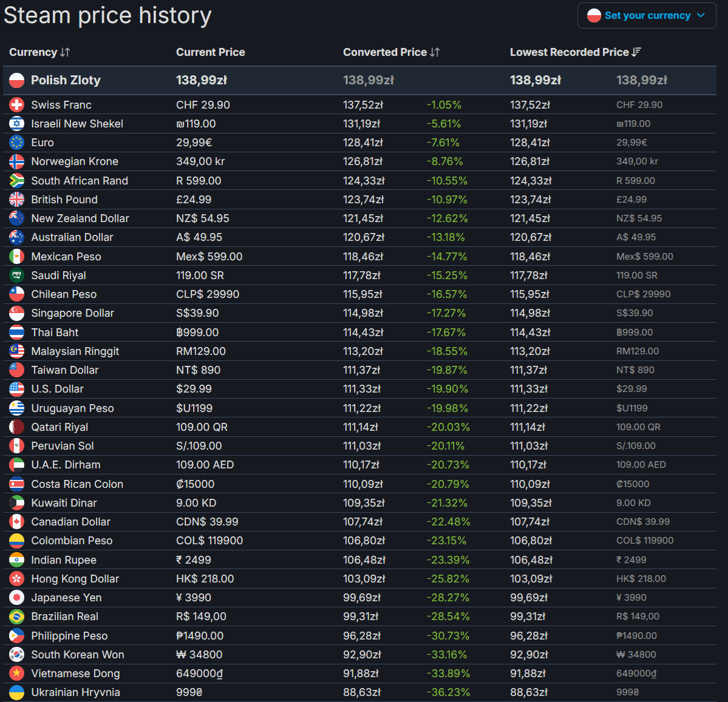Click the Ukrainian Hryvnia flag icon
This screenshot has width=728, height=702.
pyautogui.click(x=17, y=692)
